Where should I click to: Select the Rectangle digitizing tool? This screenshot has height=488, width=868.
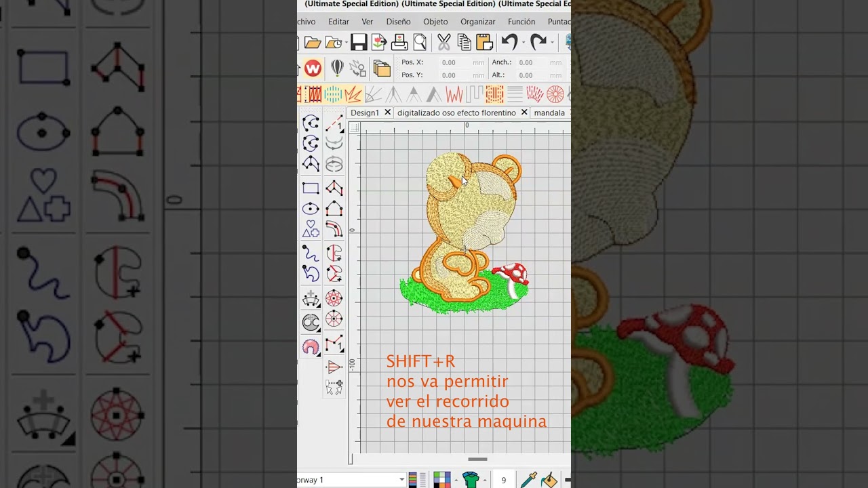(x=311, y=188)
